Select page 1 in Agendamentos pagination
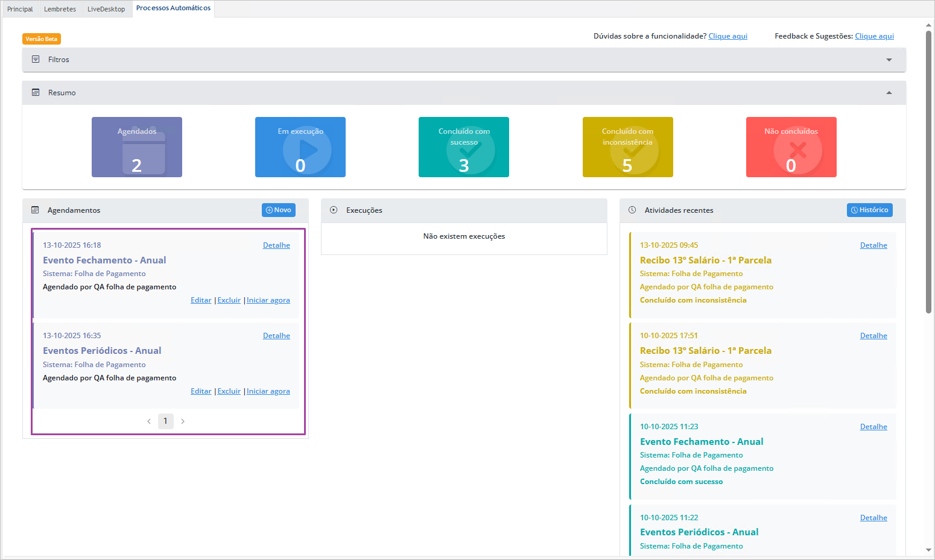 [165, 421]
